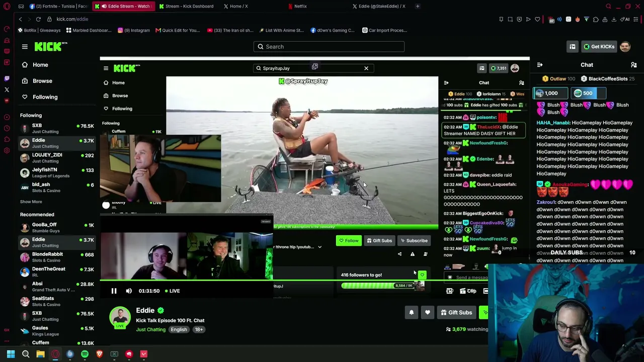The height and width of the screenshot is (362, 644).
Task: Open the Windows Start menu
Action: (11, 354)
